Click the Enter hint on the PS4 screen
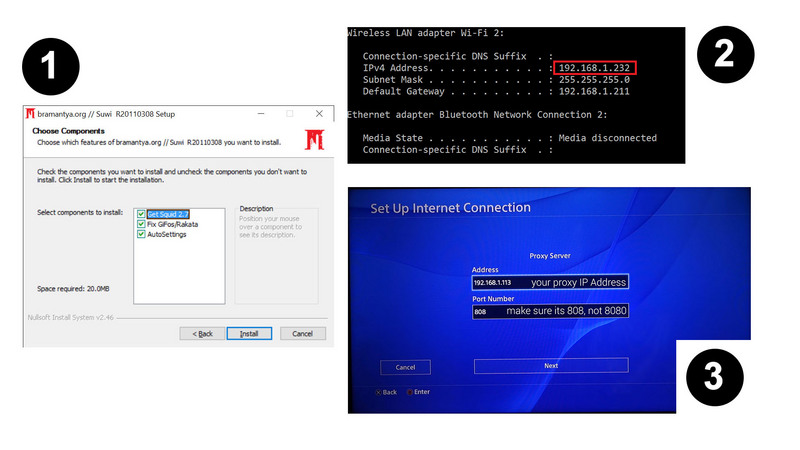The image size is (800, 450). (x=418, y=392)
